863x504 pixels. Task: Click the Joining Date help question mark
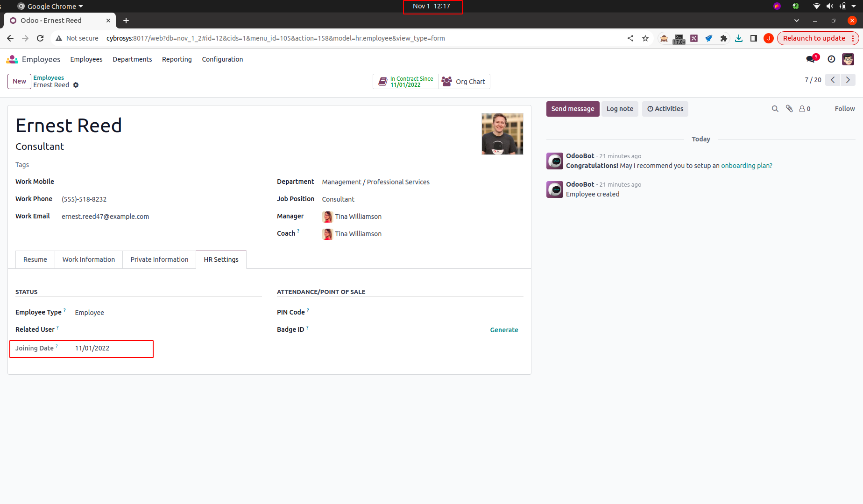tap(57, 346)
